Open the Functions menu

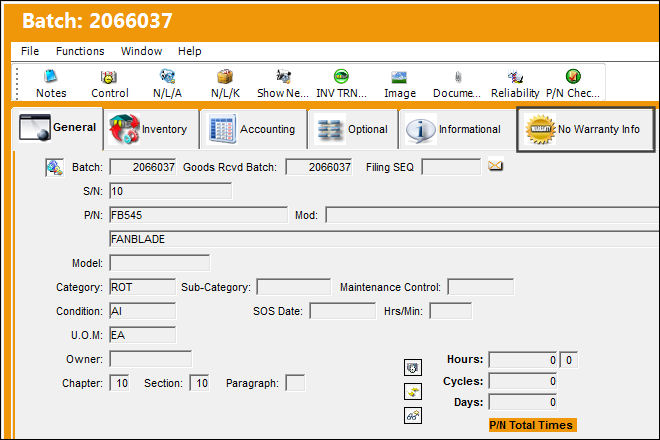(80, 51)
